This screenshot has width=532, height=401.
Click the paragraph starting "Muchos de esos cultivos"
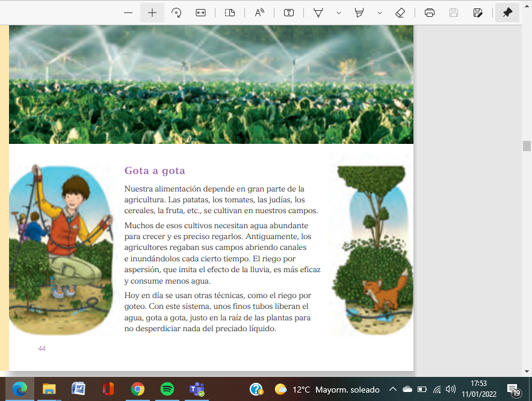tap(223, 253)
